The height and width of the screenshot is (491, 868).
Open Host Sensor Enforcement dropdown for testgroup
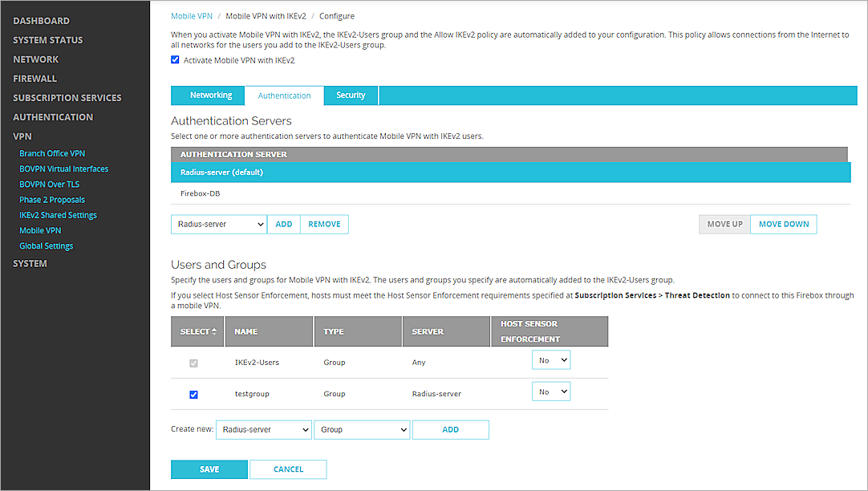[550, 391]
